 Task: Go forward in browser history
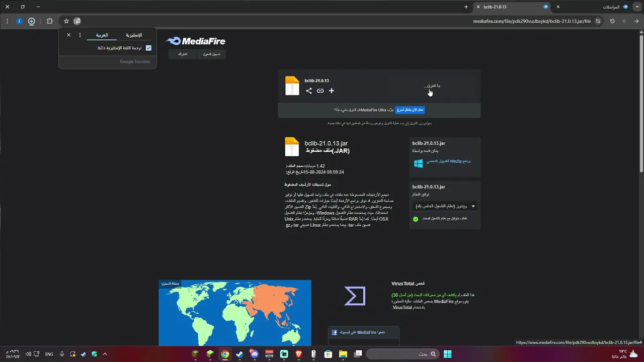click(x=624, y=21)
